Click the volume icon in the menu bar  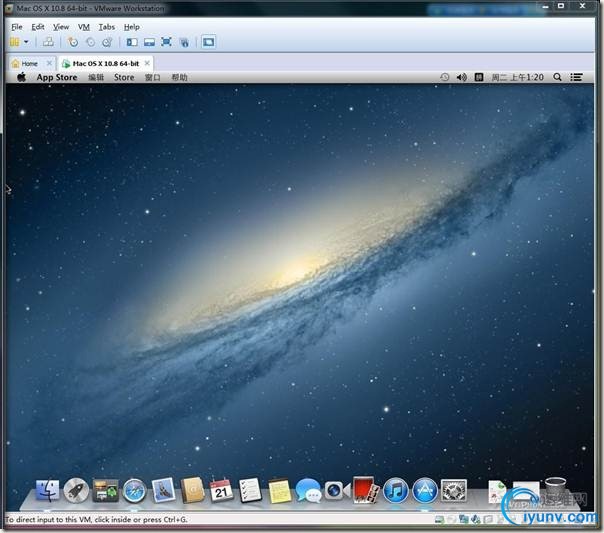pos(461,77)
